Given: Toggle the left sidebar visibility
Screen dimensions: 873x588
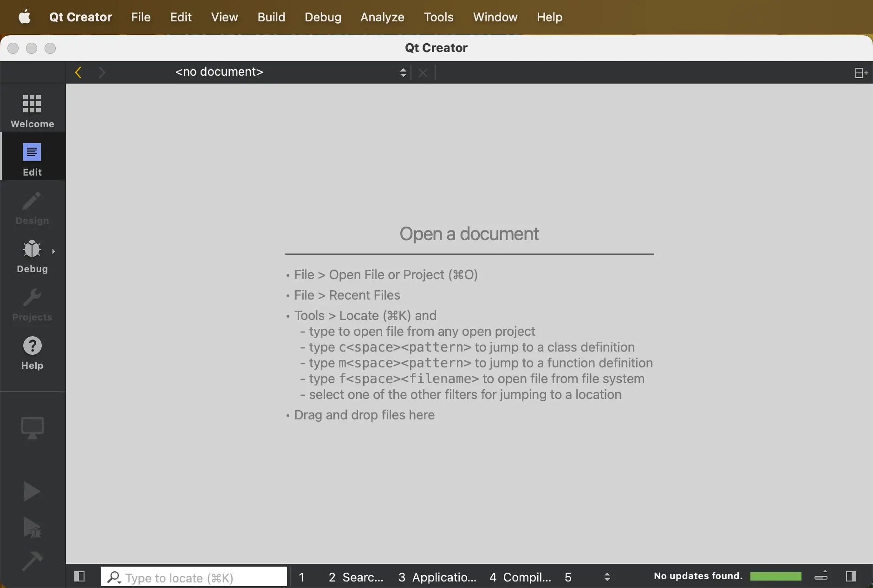Looking at the screenshot, I should pos(79,576).
